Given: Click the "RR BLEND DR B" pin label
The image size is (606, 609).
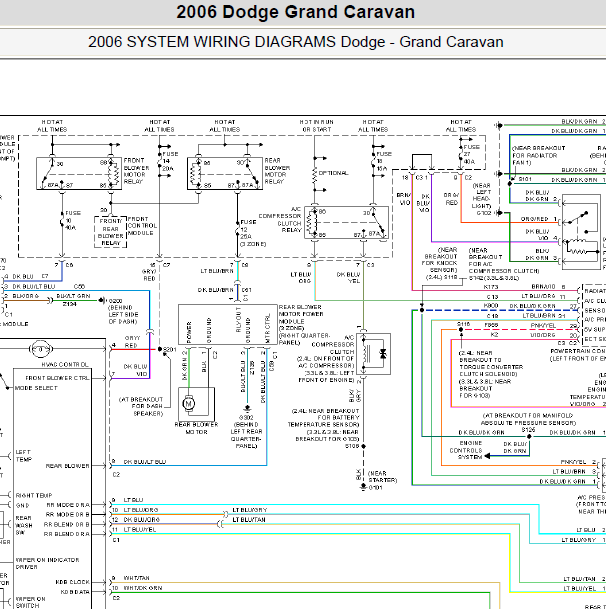Looking at the screenshot, I should click(66, 524).
